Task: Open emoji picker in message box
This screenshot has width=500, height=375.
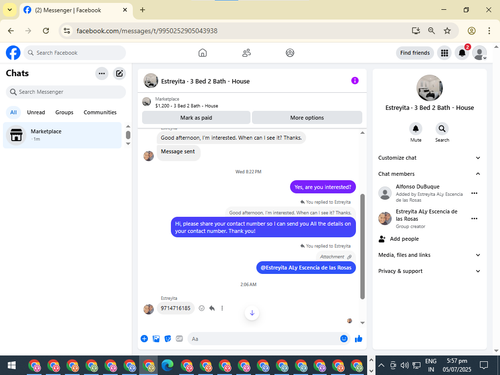Action: pos(344,339)
